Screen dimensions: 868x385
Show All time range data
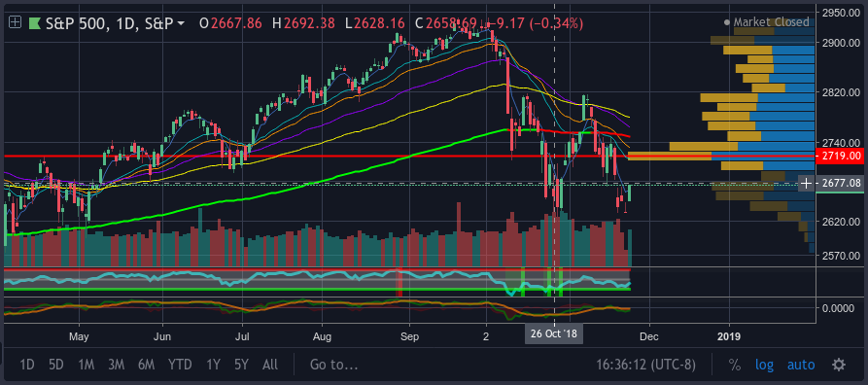[x=270, y=365]
